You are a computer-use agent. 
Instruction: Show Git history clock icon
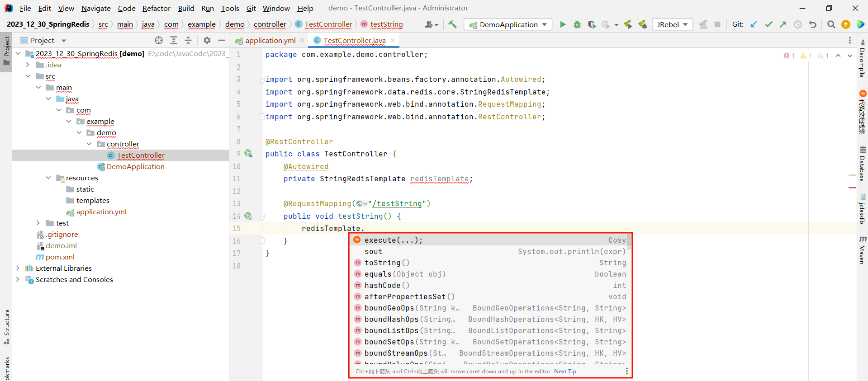pos(798,24)
